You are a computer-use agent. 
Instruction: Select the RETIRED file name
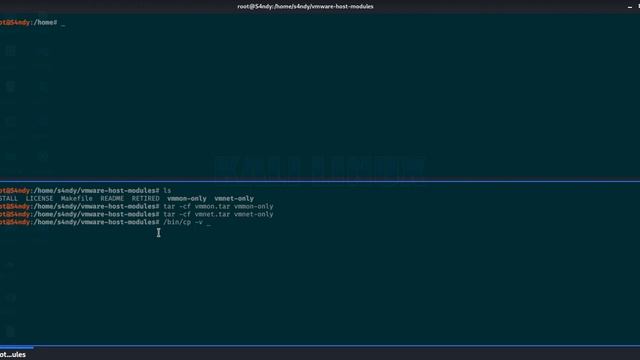click(145, 199)
